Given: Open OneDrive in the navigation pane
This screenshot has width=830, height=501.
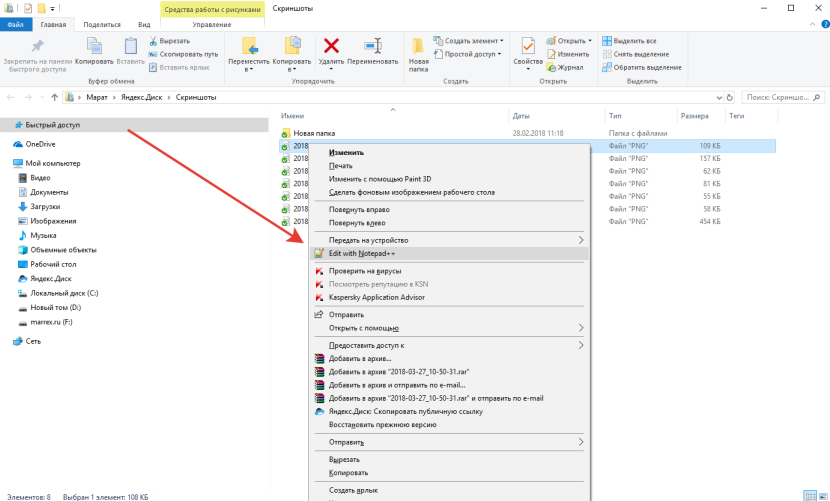Looking at the screenshot, I should [x=40, y=144].
